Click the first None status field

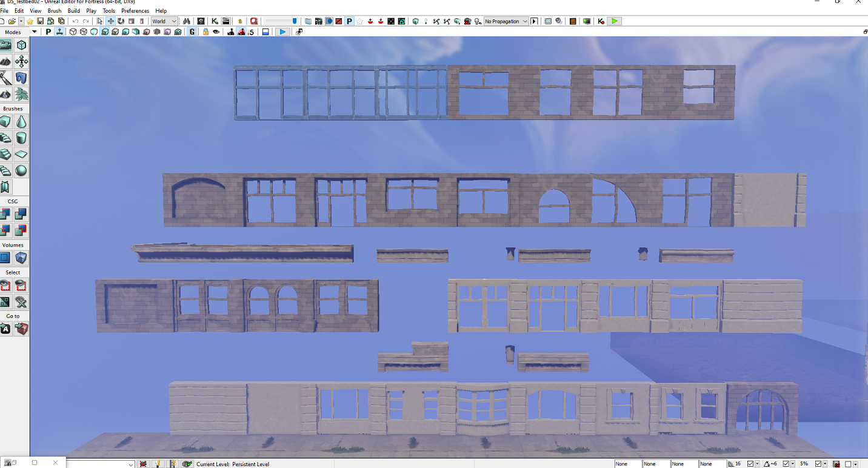(627, 464)
